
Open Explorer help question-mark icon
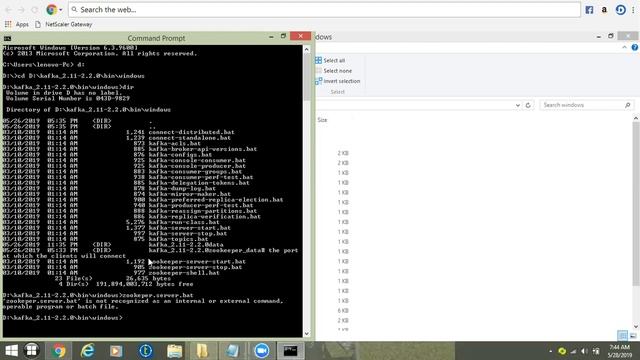[x=635, y=48]
